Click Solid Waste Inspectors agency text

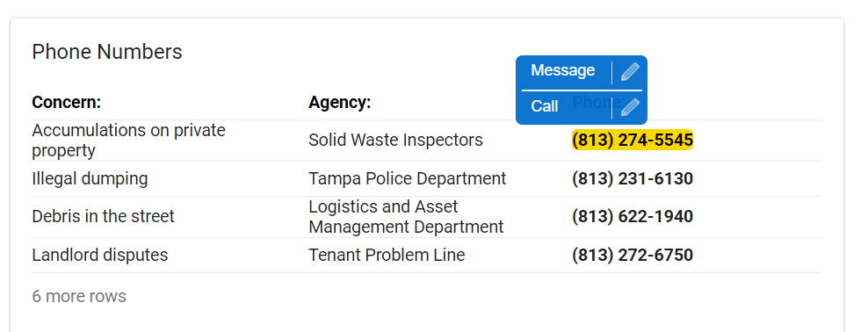point(395,140)
